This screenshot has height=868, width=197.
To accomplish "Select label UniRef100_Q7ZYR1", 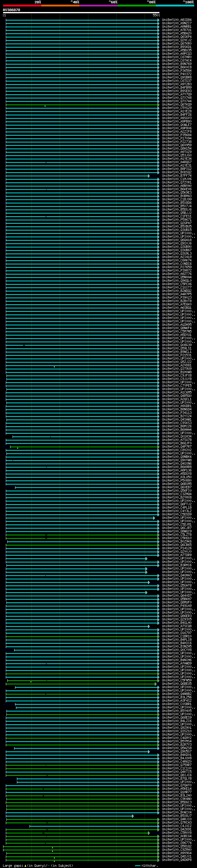I will click(x=176, y=183).
